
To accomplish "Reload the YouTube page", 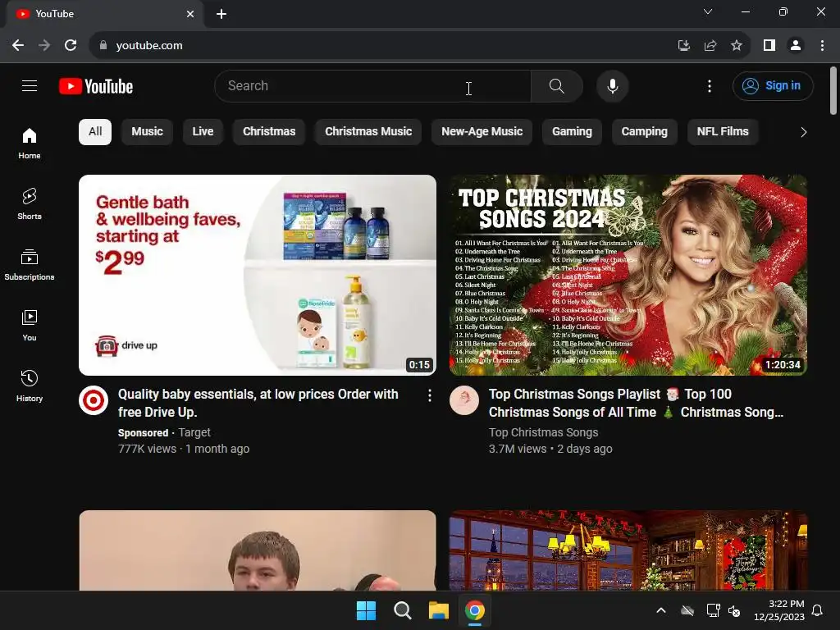I will pos(71,46).
